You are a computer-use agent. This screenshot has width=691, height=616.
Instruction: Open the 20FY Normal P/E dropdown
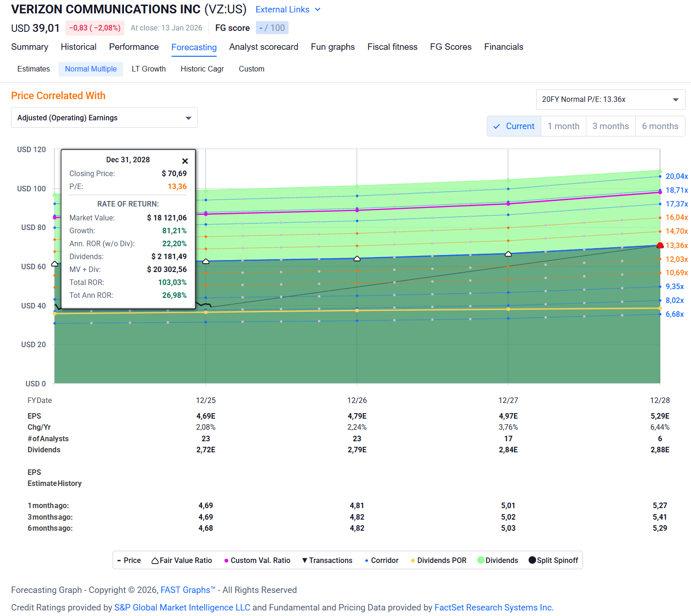pyautogui.click(x=610, y=100)
